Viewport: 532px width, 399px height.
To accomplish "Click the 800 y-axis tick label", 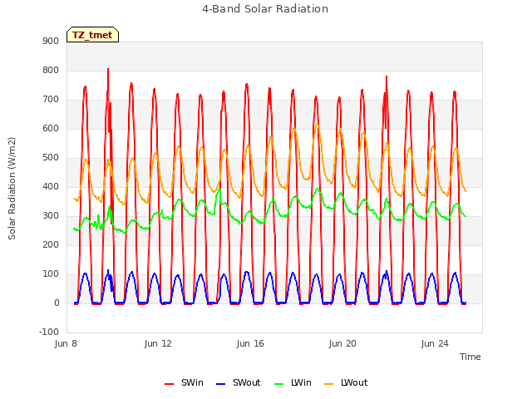I will coord(51,70).
